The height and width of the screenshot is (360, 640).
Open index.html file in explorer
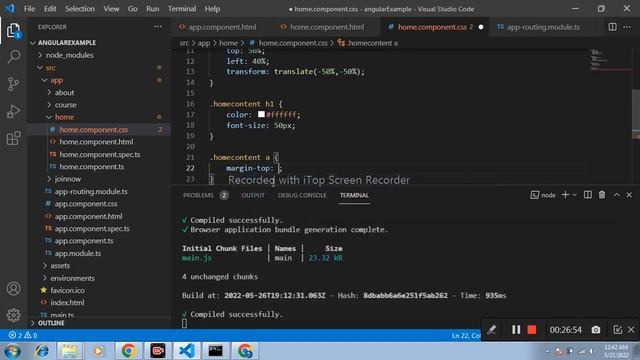tap(67, 302)
